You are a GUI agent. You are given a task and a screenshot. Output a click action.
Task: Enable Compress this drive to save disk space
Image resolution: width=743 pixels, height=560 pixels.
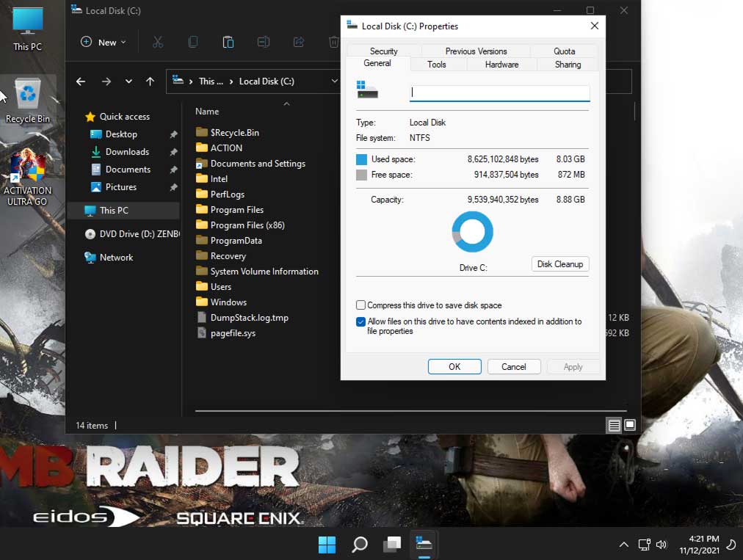click(360, 305)
